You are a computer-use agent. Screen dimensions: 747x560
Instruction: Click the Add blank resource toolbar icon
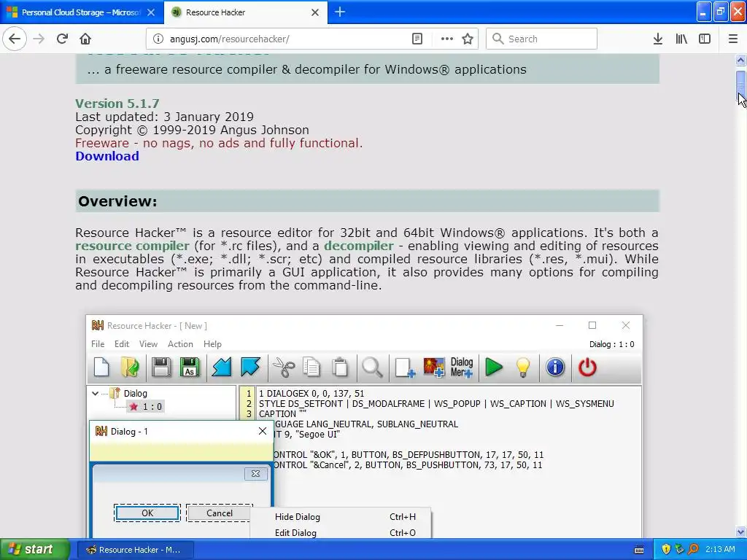(405, 367)
